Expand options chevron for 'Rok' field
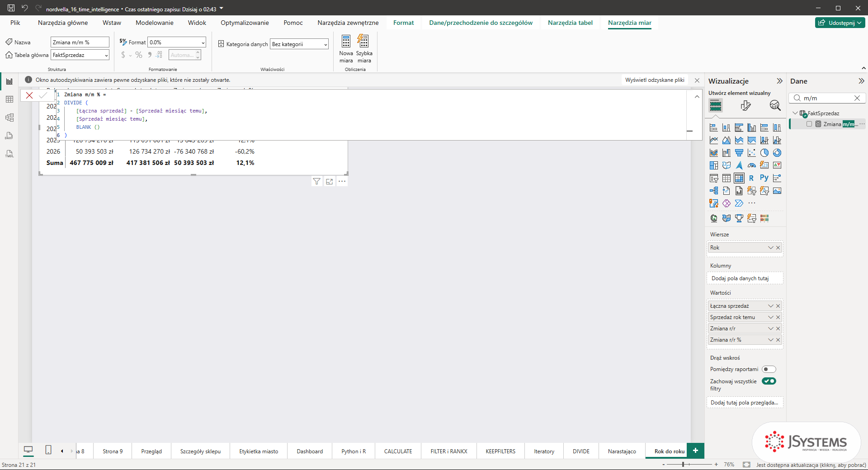This screenshot has height=470, width=868. coord(771,248)
